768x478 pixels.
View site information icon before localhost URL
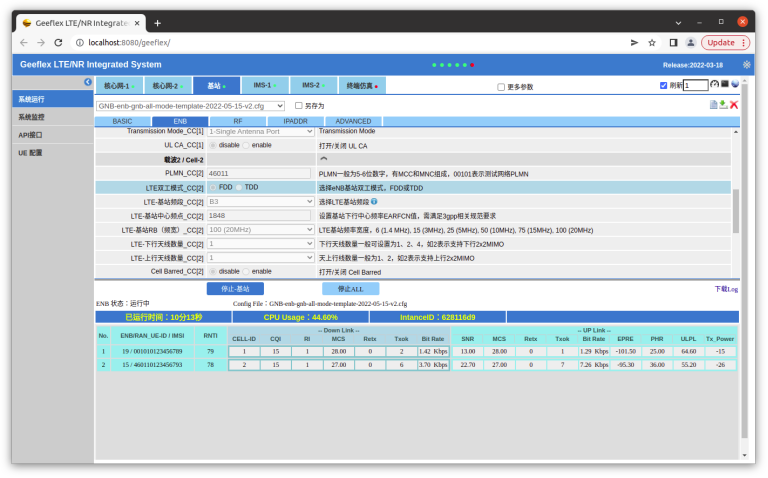click(79, 43)
